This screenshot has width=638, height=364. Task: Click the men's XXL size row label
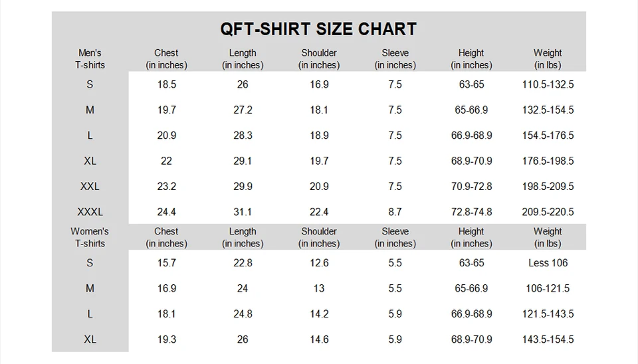[90, 186]
